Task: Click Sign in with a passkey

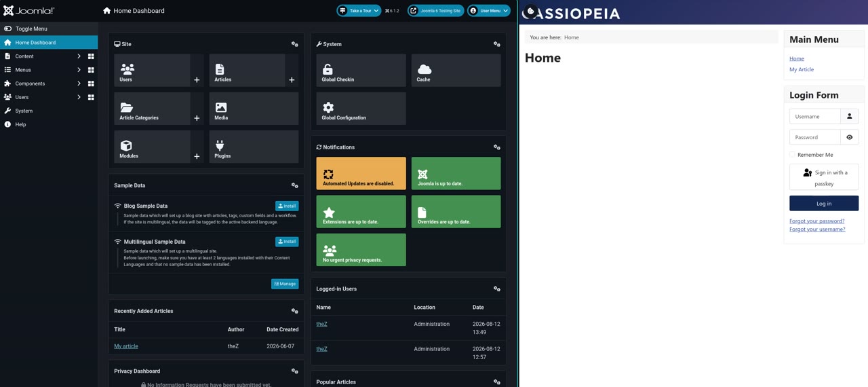Action: point(824,177)
